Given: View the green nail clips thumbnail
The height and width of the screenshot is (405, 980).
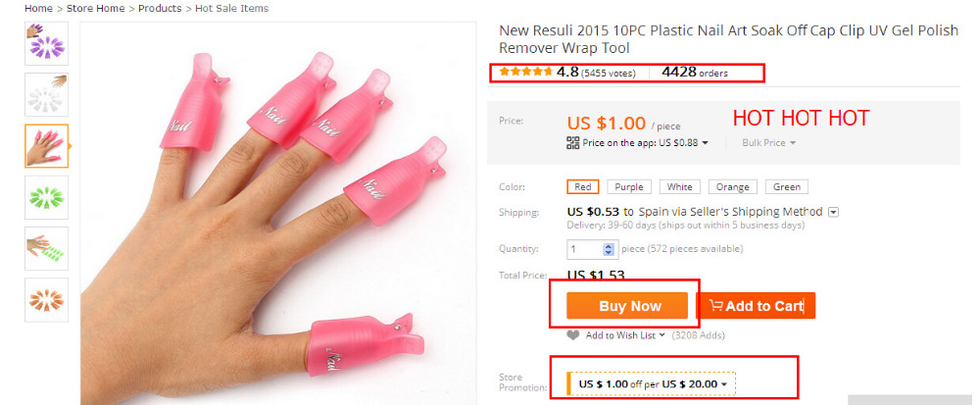Looking at the screenshot, I should (46, 197).
